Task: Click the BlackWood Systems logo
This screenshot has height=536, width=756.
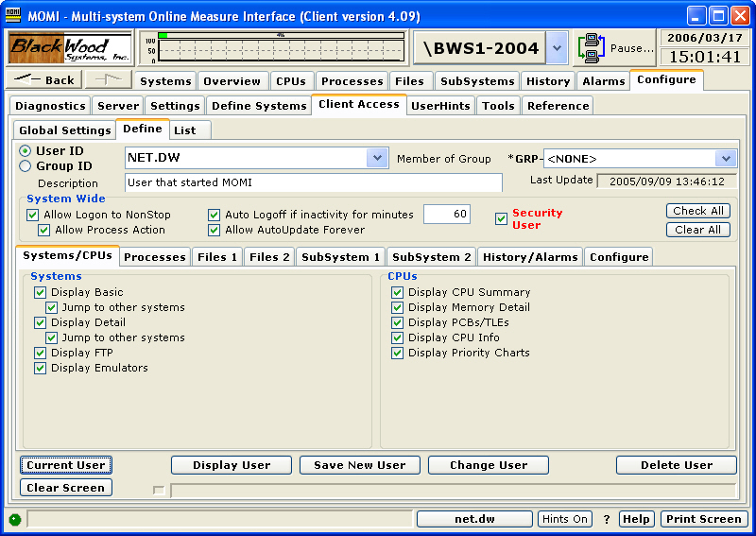Action: 71,47
